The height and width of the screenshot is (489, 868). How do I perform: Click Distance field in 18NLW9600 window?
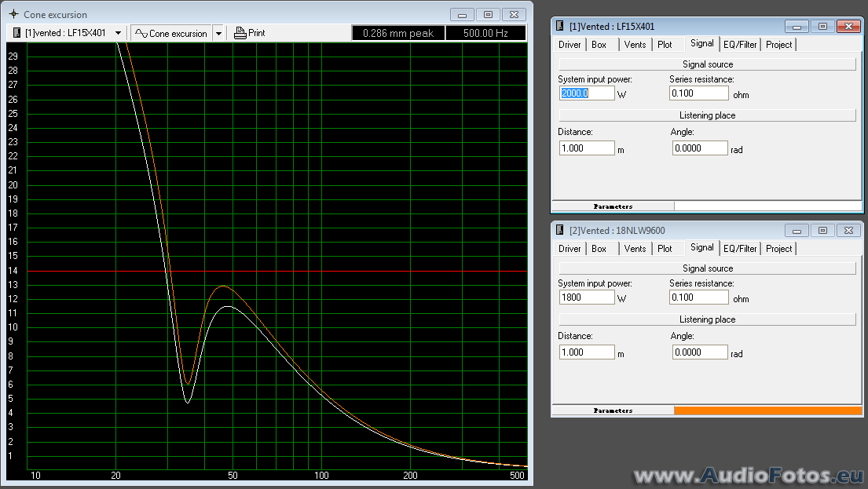pyautogui.click(x=587, y=352)
